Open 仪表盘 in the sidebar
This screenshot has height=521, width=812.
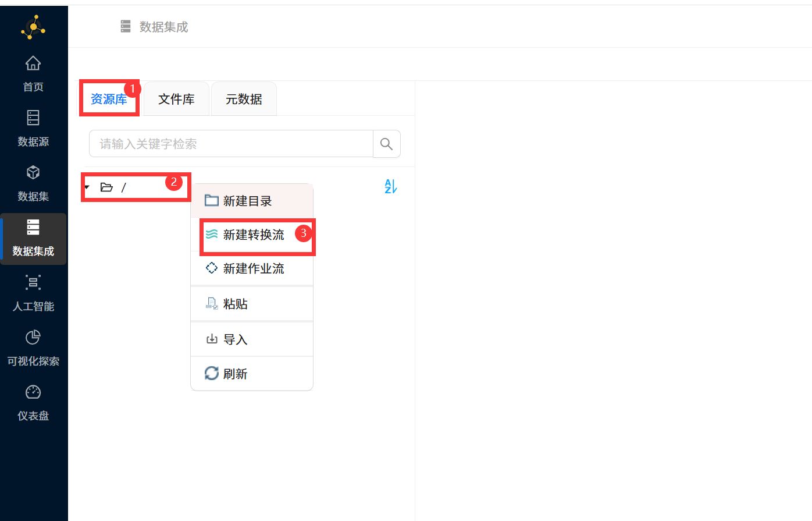click(33, 403)
